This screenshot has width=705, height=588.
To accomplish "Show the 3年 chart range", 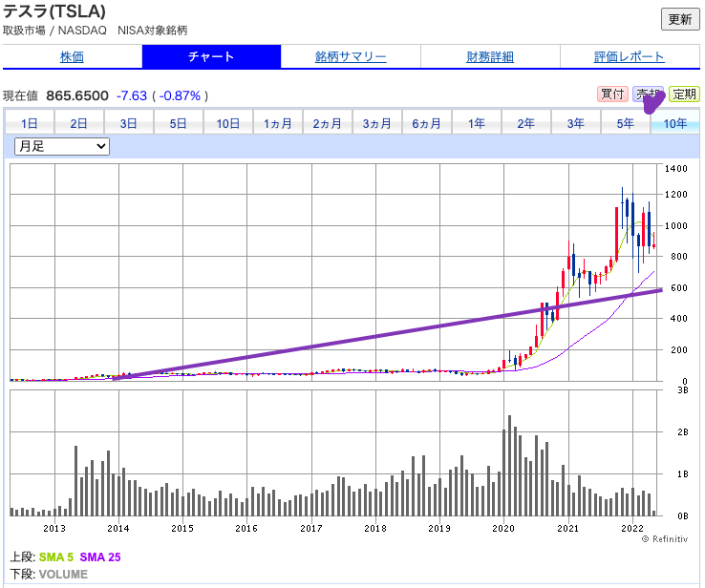I will pos(575,123).
